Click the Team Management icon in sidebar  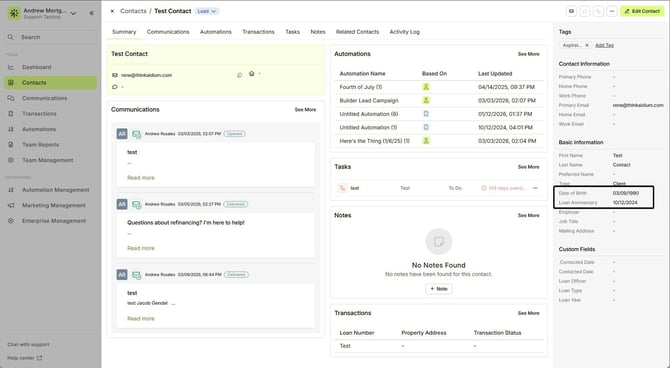point(11,160)
